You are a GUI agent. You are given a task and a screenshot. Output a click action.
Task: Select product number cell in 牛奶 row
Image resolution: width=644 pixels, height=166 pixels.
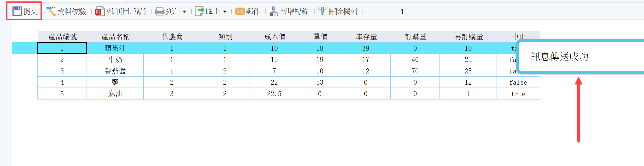pos(62,60)
